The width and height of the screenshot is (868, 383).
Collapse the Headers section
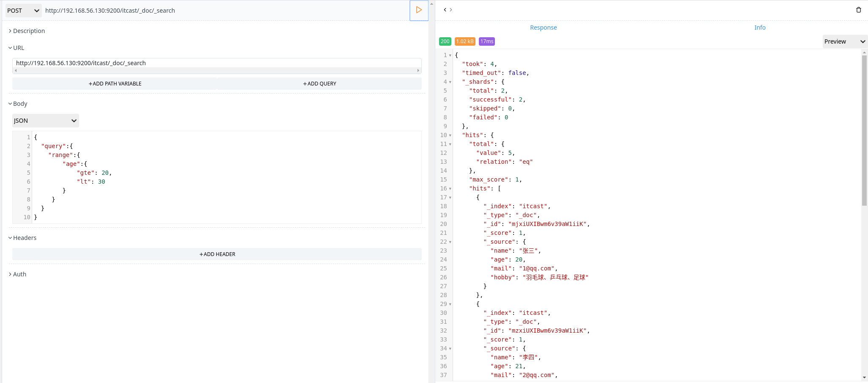click(23, 237)
